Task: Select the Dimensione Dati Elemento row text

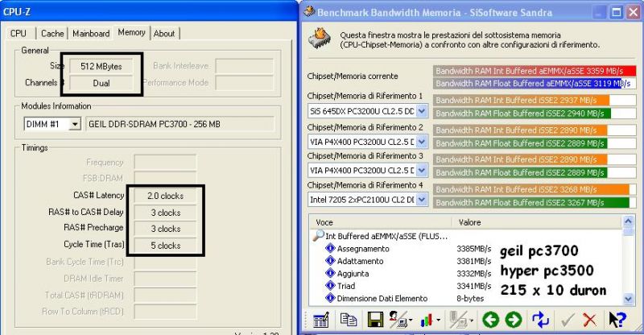Action: [382, 299]
